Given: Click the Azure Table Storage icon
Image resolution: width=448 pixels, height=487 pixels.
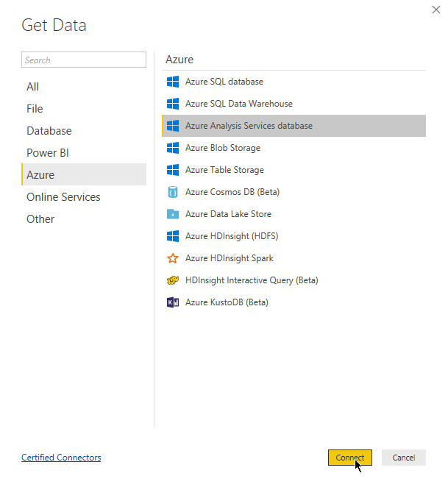Looking at the screenshot, I should pyautogui.click(x=173, y=170).
